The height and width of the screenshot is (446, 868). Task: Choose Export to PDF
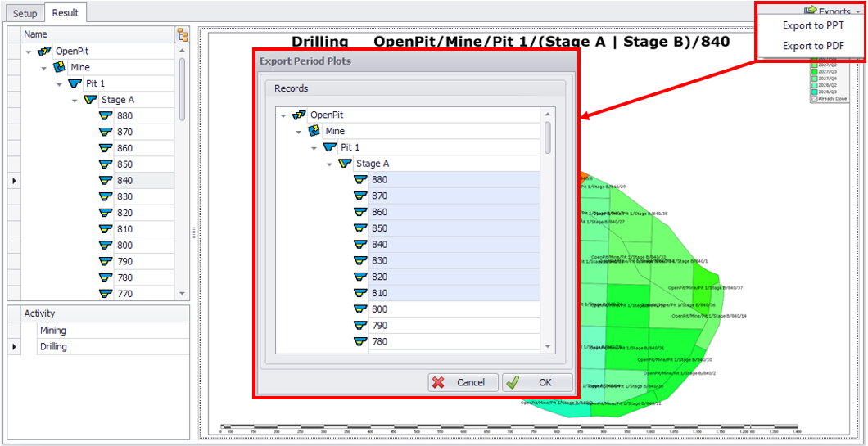(812, 46)
